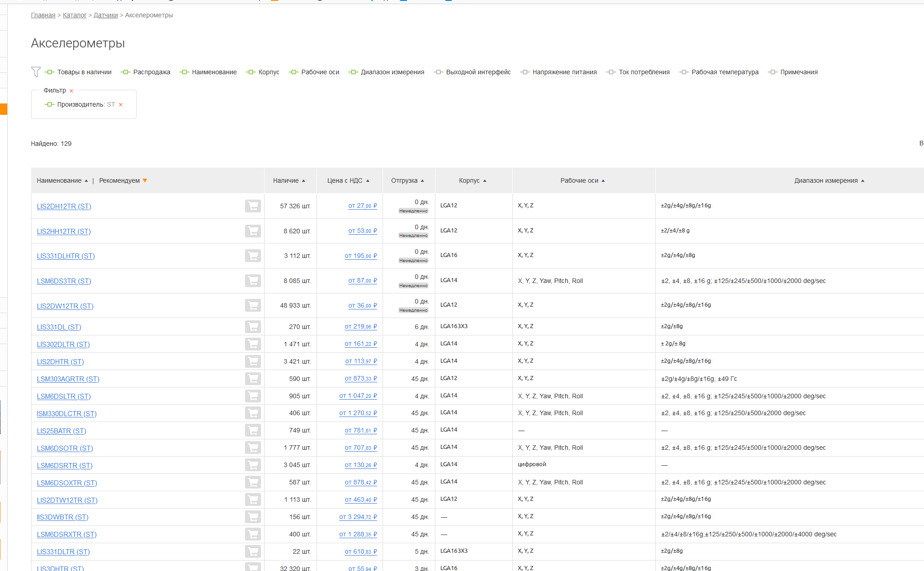Image resolution: width=924 pixels, height=571 pixels.
Task: Open Рекомендуем sort dropdown arrow
Action: pyautogui.click(x=145, y=180)
